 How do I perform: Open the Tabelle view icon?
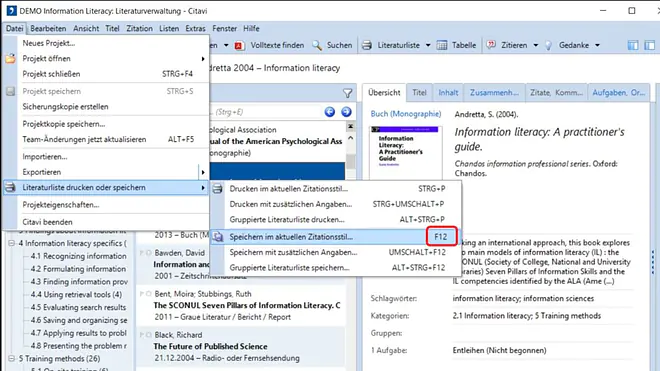coord(442,45)
